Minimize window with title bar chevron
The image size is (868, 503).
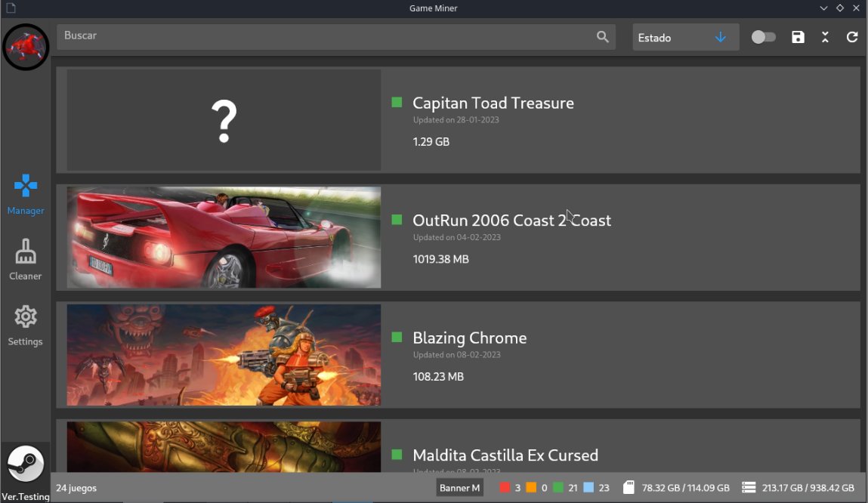click(823, 8)
